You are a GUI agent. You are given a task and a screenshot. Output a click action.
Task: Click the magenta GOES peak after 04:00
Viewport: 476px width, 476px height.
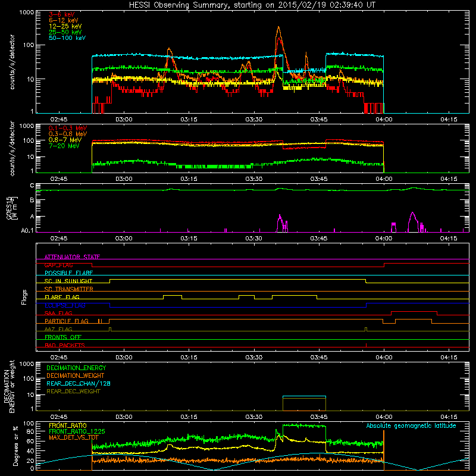point(412,214)
